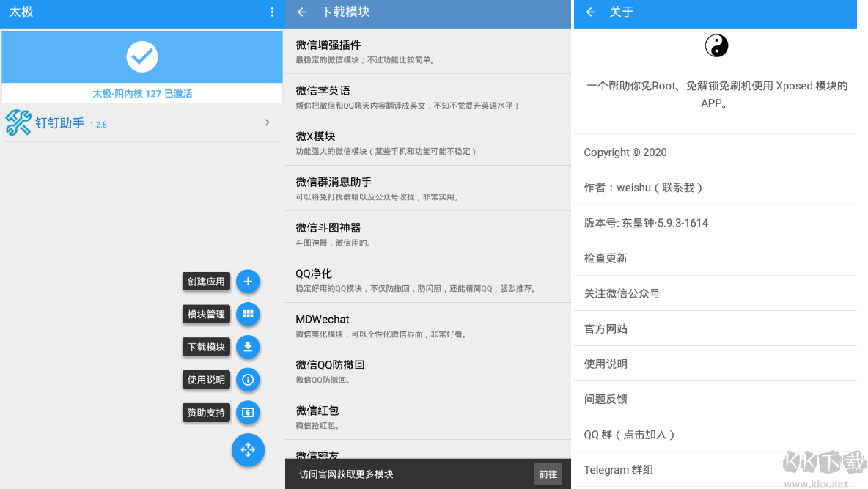Tap the 赞助支持 payment card icon
Image resolution: width=868 pixels, height=489 pixels.
coord(248,413)
